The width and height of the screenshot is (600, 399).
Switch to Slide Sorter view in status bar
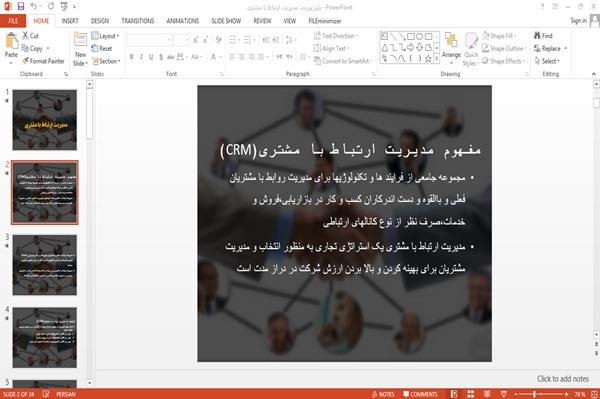pos(471,394)
